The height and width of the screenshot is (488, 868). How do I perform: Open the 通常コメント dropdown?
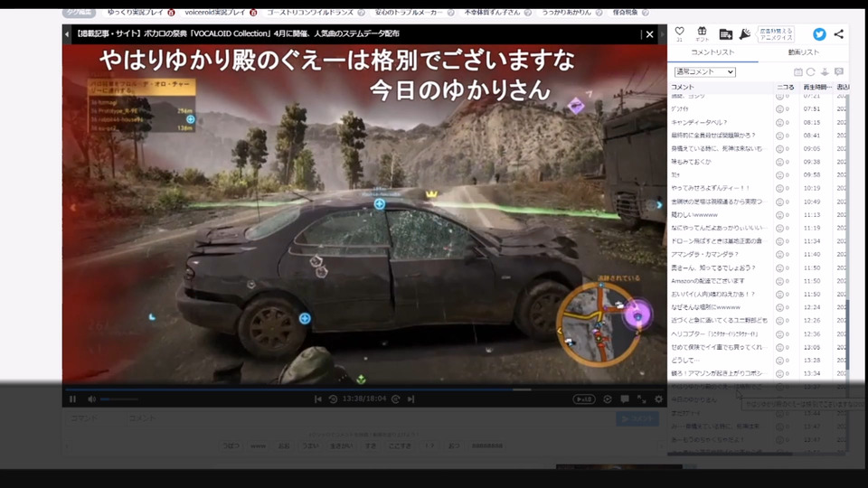[x=703, y=71]
